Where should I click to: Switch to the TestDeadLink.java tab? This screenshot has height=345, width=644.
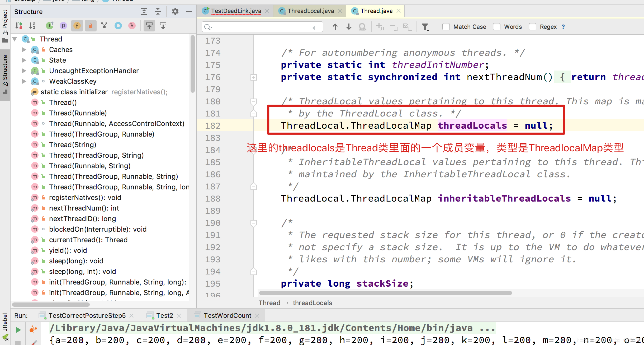coord(235,11)
